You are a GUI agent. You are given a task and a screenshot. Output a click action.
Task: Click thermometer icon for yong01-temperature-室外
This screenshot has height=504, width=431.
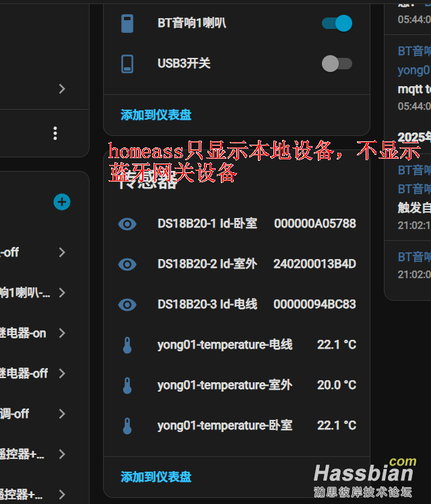coord(127,386)
